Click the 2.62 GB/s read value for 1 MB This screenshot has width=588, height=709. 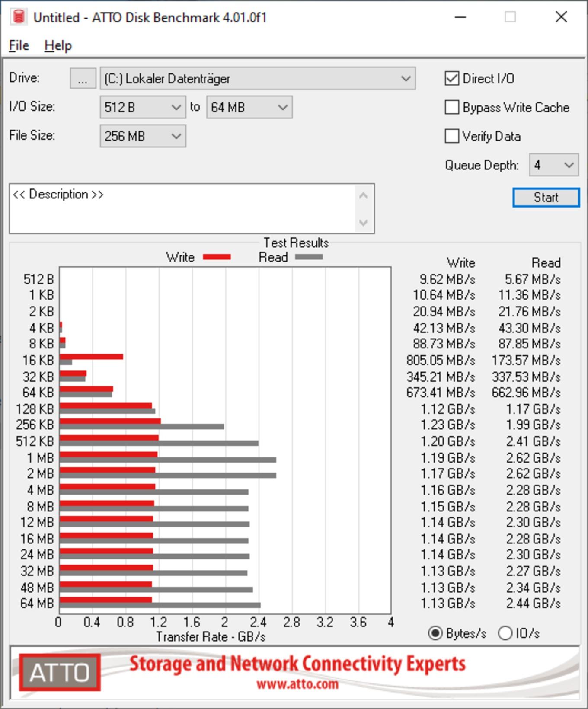tap(534, 457)
